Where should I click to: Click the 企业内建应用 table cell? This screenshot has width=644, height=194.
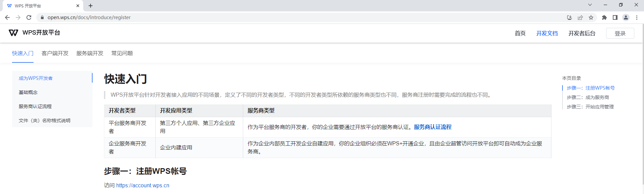199,148
